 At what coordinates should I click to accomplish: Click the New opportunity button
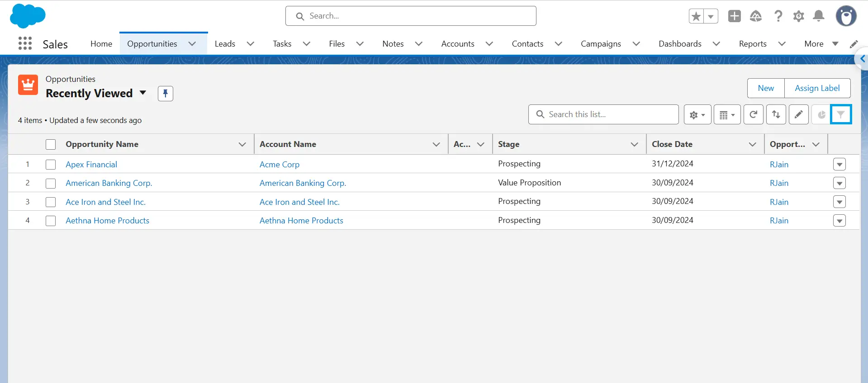(x=766, y=88)
